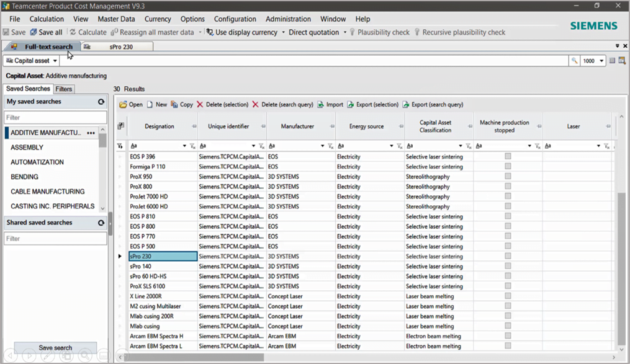
Task: Click the Copy icon in results toolbar
Action: (174, 105)
